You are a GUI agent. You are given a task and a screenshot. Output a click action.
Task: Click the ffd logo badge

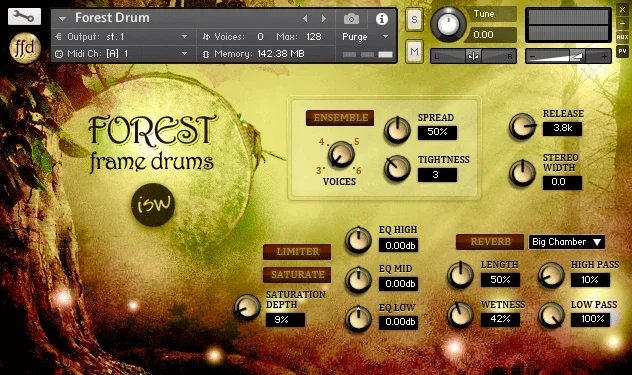click(x=25, y=48)
